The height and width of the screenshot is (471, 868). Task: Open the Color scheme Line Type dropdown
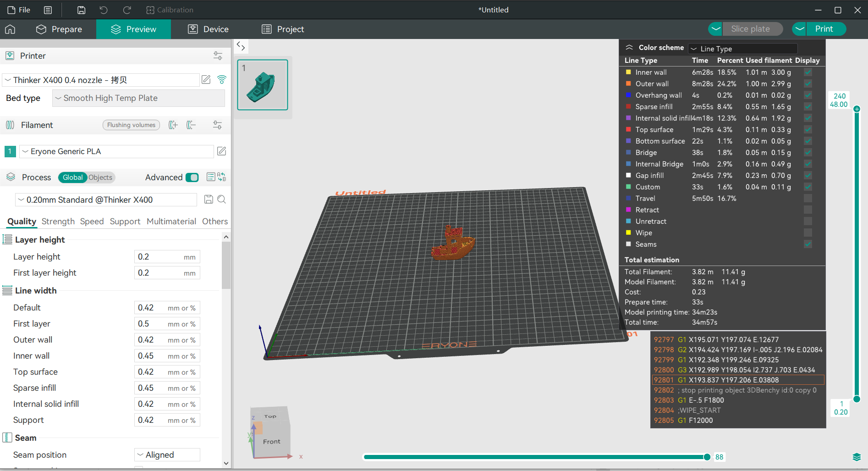coord(743,49)
